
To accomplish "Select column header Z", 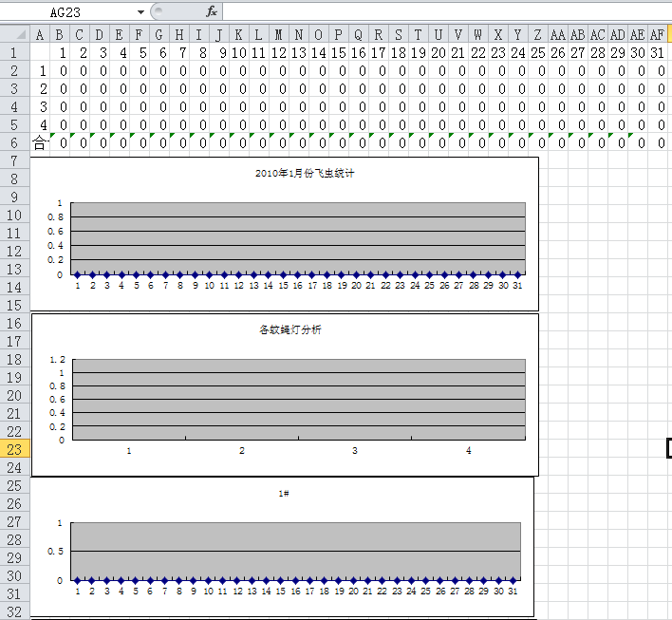I will point(537,35).
